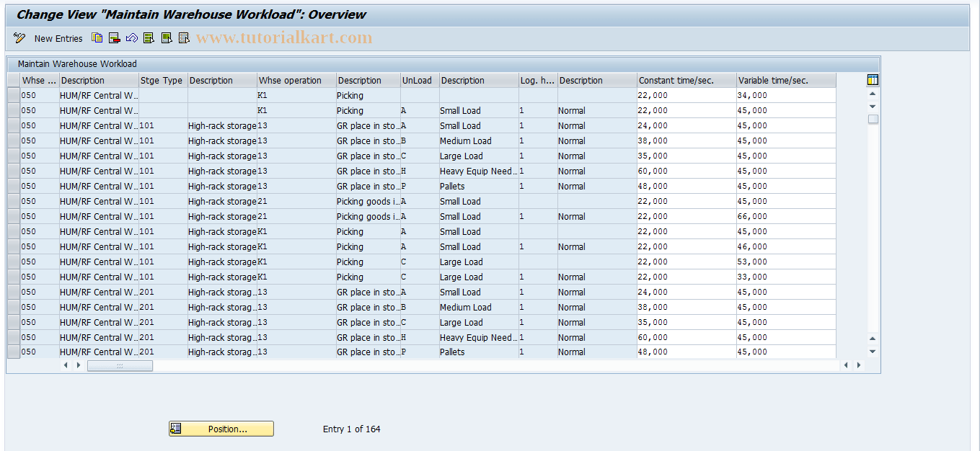Open the table configuration icon above the scrollbar
The width and height of the screenshot is (980, 451).
click(x=872, y=79)
